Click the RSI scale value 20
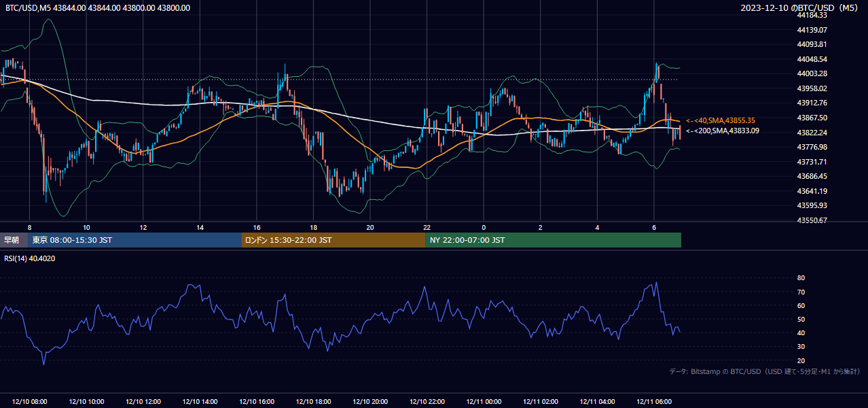Screen dimensions: 868x408 [x=801, y=360]
